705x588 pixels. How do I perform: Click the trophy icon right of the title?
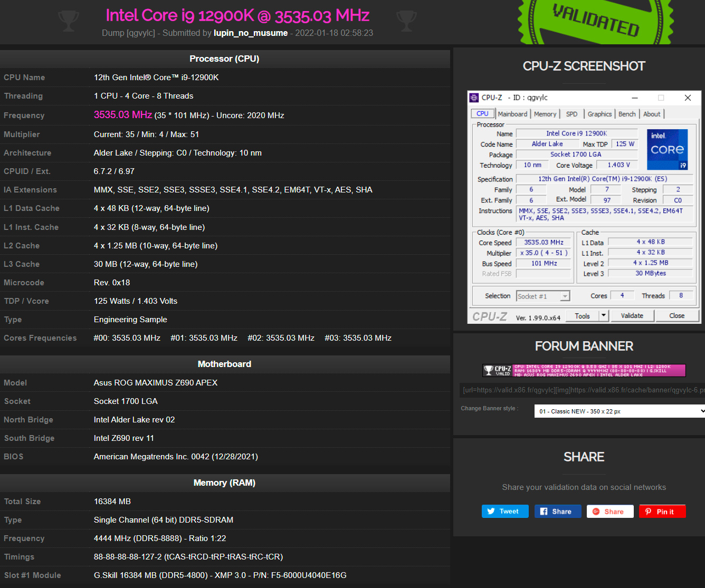pyautogui.click(x=406, y=21)
